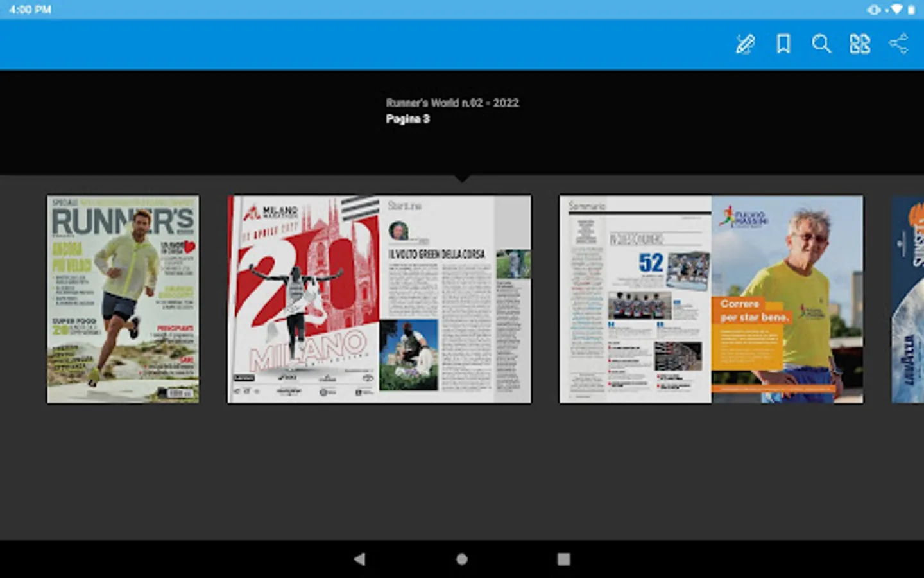Select the 'Pagina 3' label
This screenshot has height=578, width=924.
point(408,119)
